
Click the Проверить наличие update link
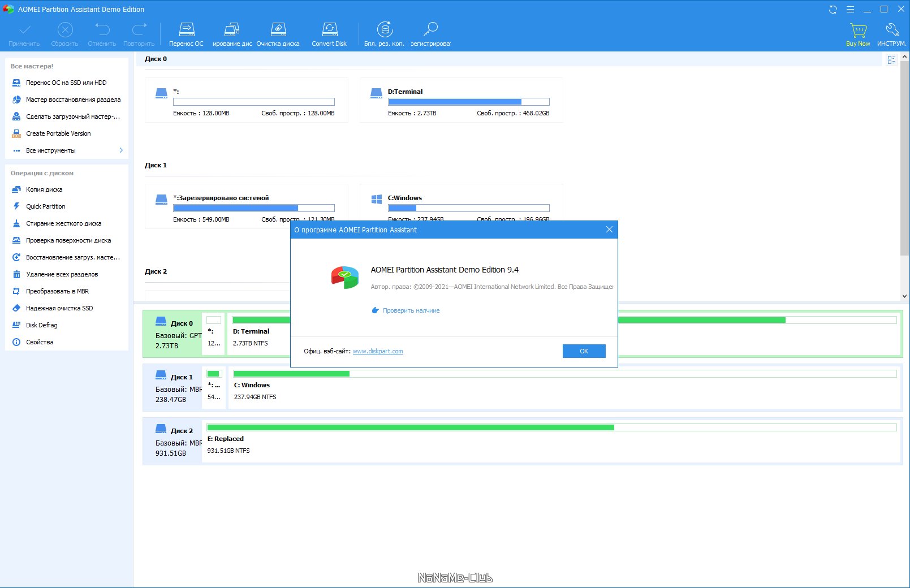[x=411, y=310]
